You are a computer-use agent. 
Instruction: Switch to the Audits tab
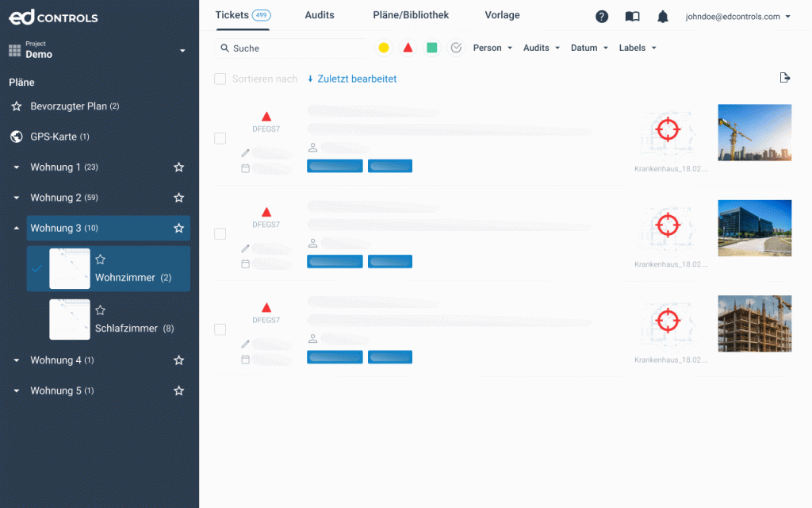click(320, 15)
